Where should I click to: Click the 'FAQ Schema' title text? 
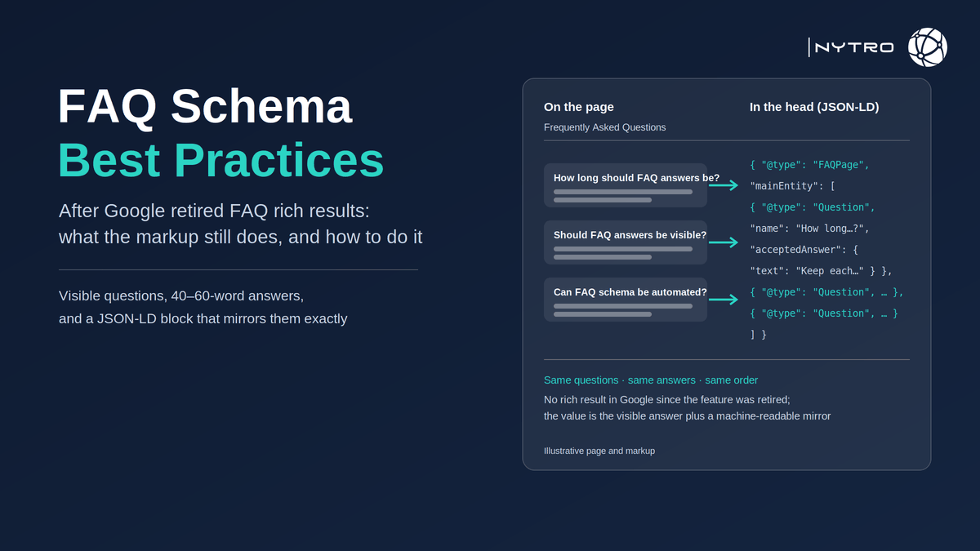point(205,107)
